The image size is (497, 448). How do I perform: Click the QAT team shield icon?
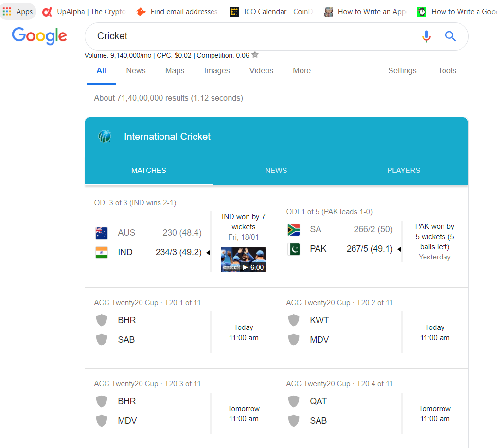294,401
